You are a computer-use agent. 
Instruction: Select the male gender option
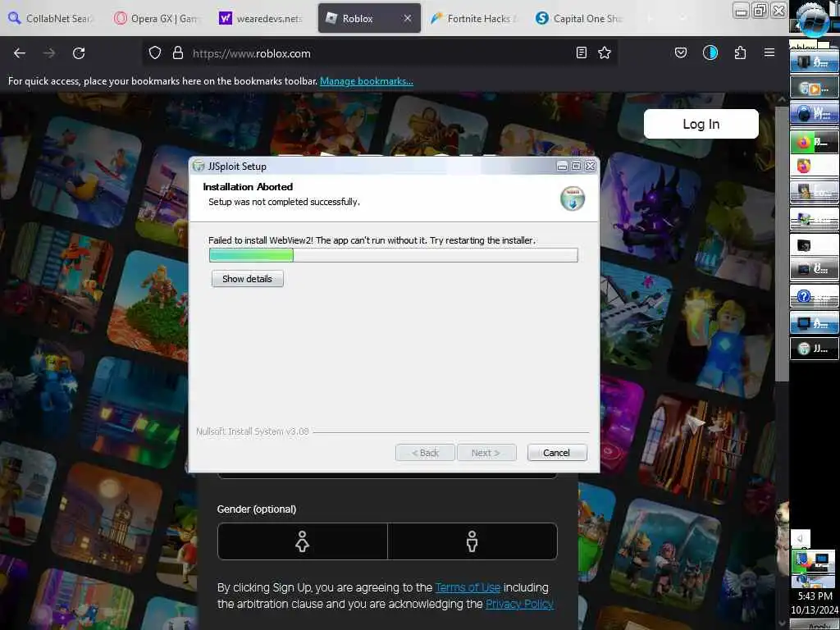[x=472, y=541]
